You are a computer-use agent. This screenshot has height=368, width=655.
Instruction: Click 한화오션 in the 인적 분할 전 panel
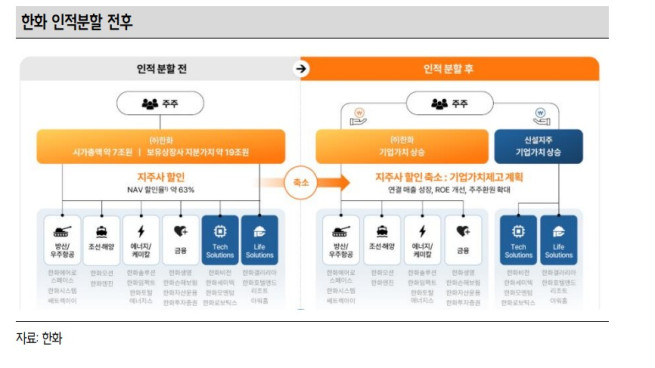pyautogui.click(x=102, y=273)
